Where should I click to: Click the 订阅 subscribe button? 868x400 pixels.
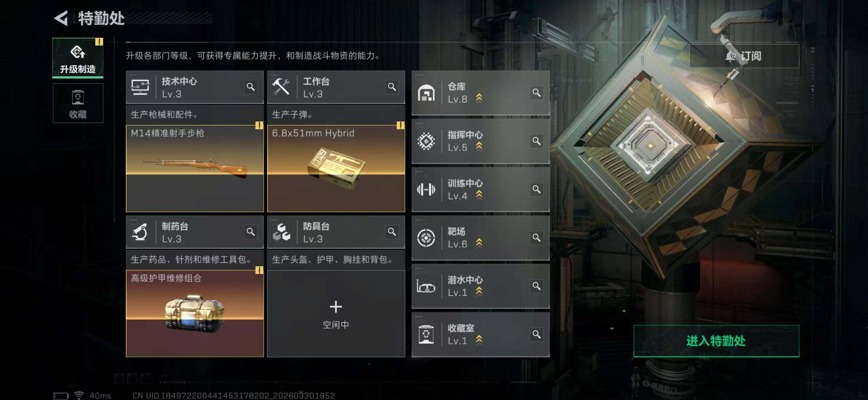[x=744, y=56]
